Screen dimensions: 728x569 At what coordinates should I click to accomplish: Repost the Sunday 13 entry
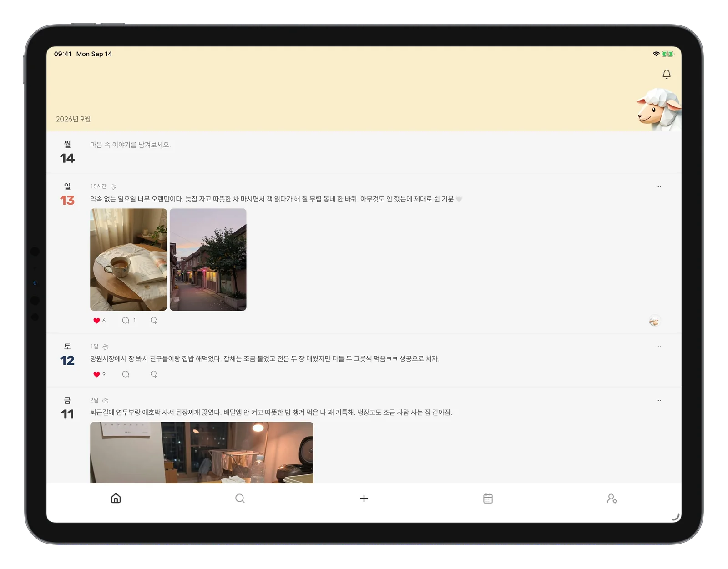(x=154, y=321)
